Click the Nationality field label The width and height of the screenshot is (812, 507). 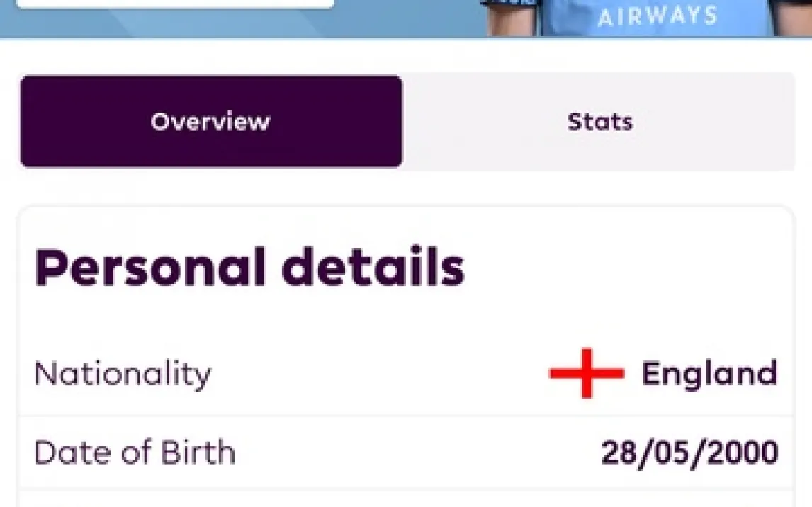point(123,373)
